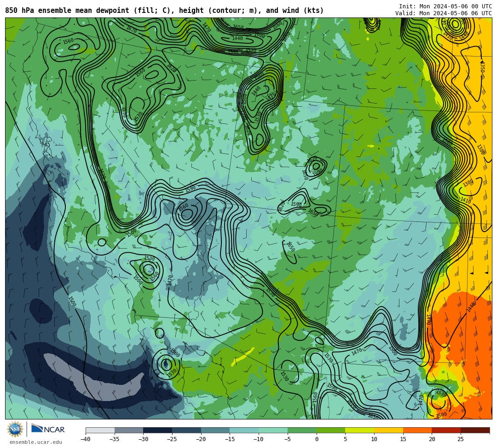Click the -40 colorbar tick label
This screenshot has height=448, width=497.
[x=86, y=439]
